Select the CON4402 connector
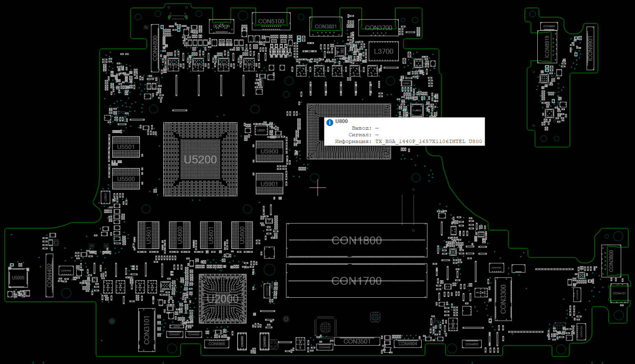Image resolution: width=635 pixels, height=364 pixels. point(49,275)
